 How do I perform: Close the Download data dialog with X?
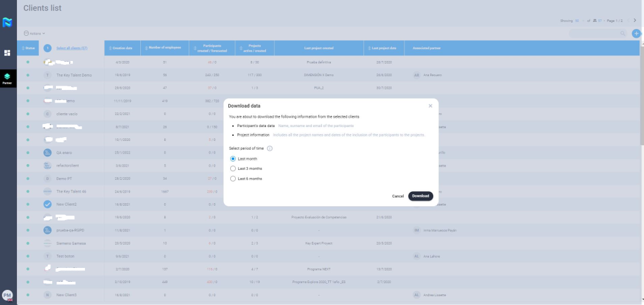click(430, 106)
